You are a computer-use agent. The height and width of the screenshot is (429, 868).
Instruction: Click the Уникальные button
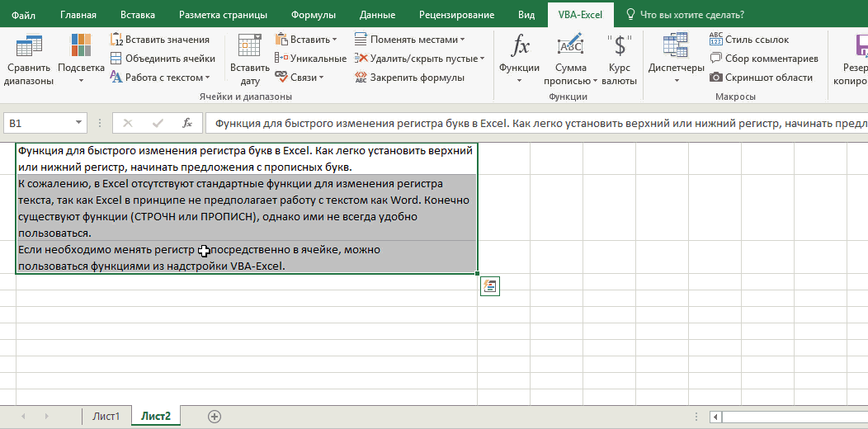(x=310, y=58)
